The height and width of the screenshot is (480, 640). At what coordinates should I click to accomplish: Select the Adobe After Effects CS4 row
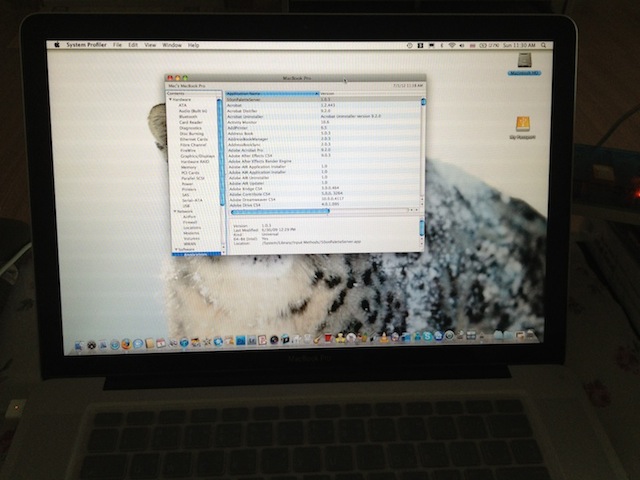click(324, 156)
